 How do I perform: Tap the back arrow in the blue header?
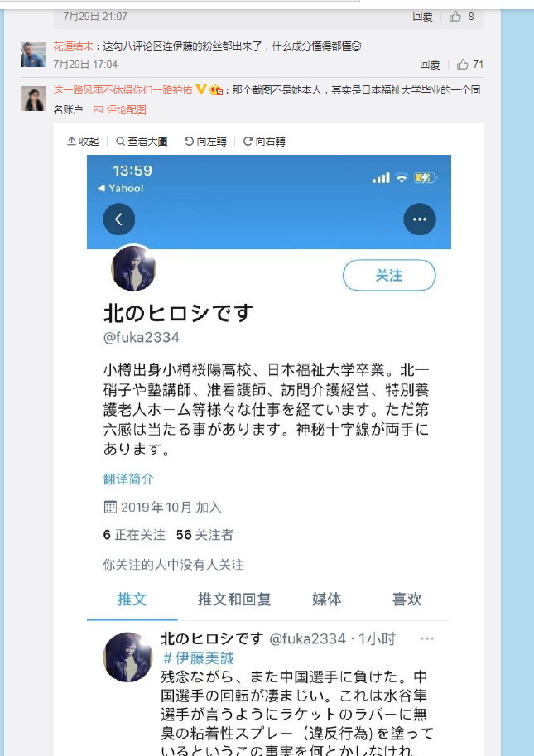[x=118, y=219]
